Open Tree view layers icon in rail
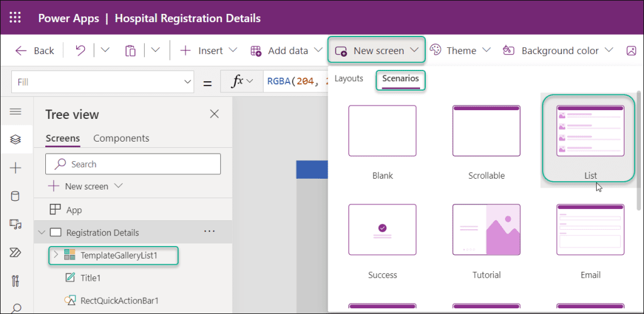The width and height of the screenshot is (644, 314). [x=16, y=140]
